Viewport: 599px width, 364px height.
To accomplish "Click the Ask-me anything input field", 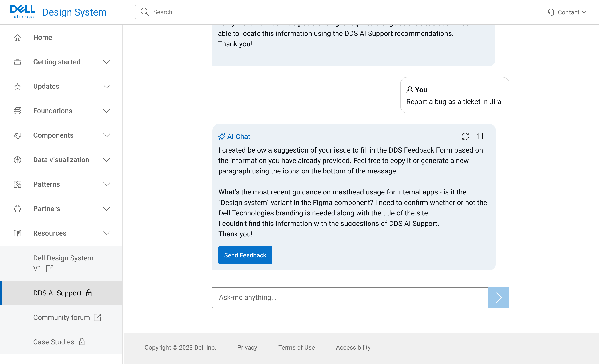I will (x=350, y=297).
